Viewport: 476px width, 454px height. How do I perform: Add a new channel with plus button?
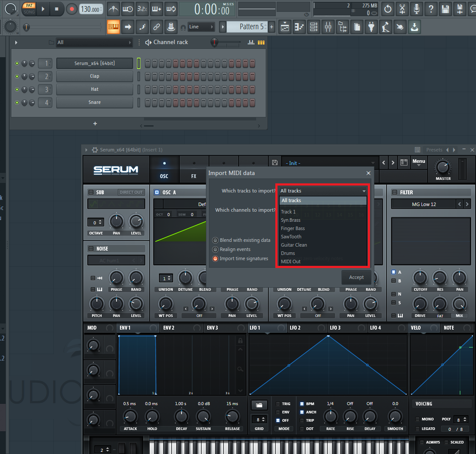coord(95,124)
